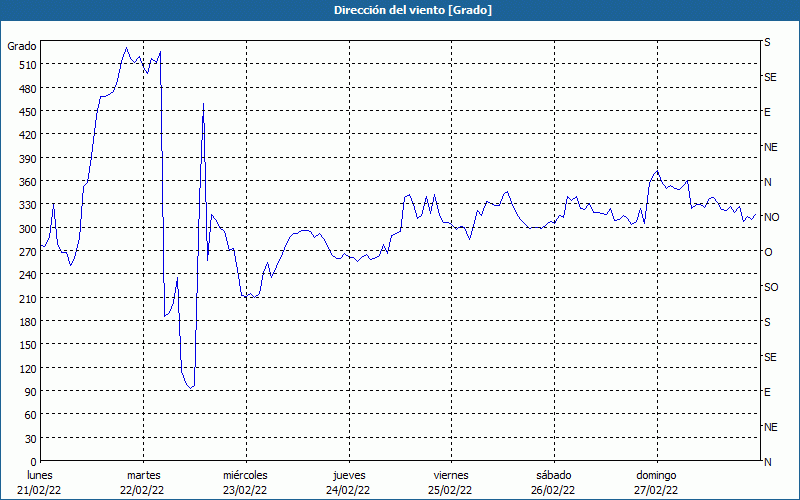Click the date 21/02/22

pyautogui.click(x=39, y=490)
